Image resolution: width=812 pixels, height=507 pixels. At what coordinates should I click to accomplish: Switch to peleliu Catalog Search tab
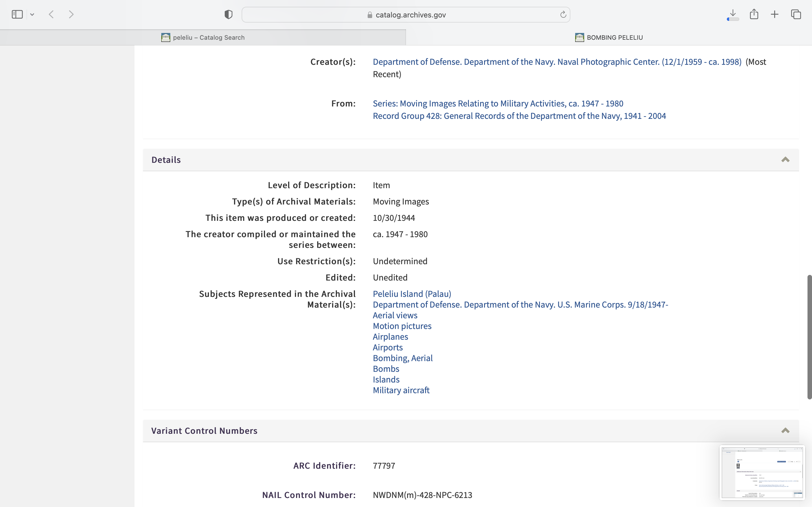(203, 37)
